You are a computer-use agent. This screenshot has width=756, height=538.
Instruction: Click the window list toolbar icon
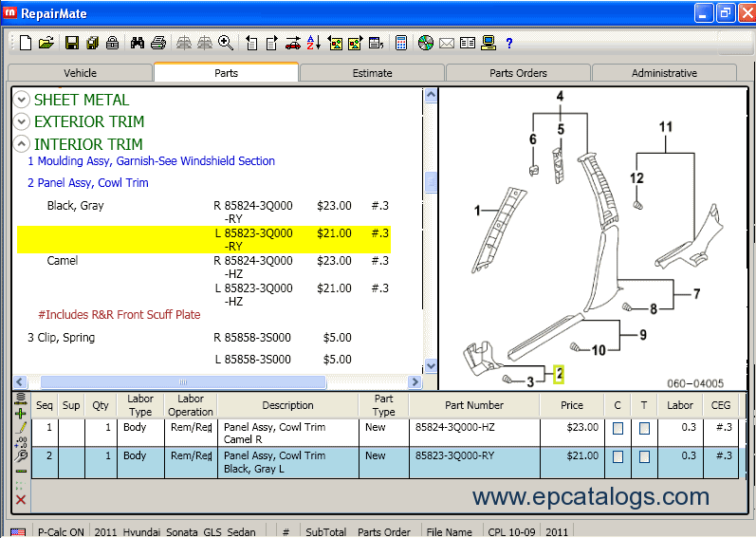click(x=376, y=43)
